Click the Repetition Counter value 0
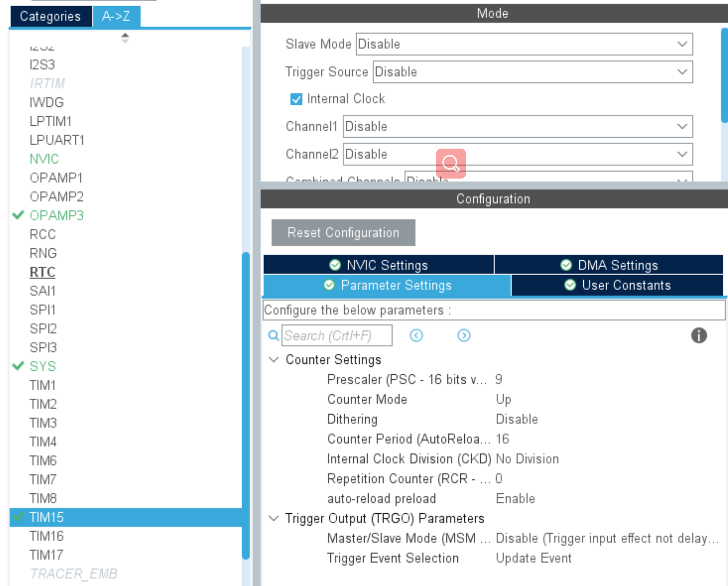This screenshot has height=586, width=728. click(499, 478)
